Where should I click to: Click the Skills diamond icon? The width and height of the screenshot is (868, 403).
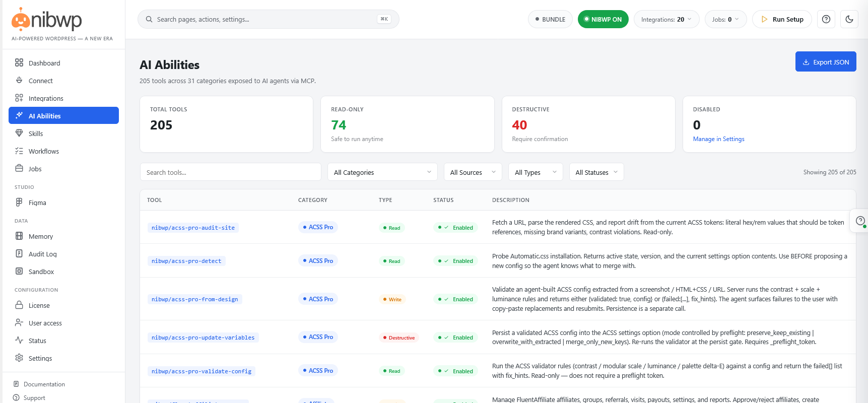point(19,133)
